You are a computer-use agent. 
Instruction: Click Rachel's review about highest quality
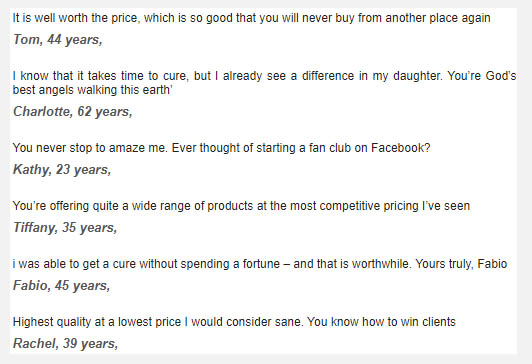click(x=234, y=322)
